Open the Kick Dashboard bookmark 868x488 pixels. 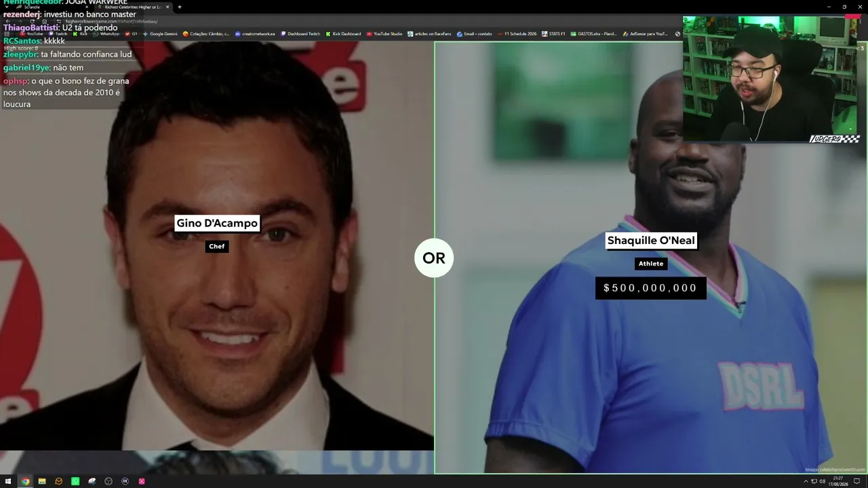pyautogui.click(x=343, y=34)
